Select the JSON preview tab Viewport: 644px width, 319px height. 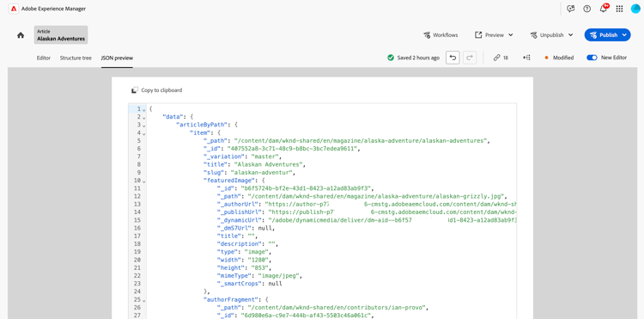pos(117,58)
